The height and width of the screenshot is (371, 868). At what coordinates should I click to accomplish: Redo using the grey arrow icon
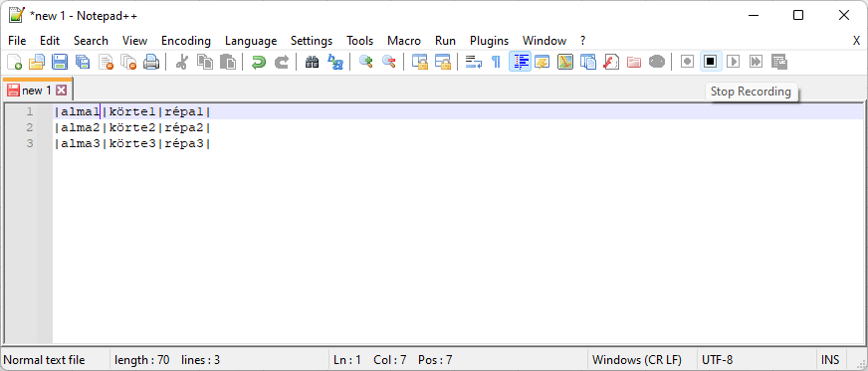(282, 62)
